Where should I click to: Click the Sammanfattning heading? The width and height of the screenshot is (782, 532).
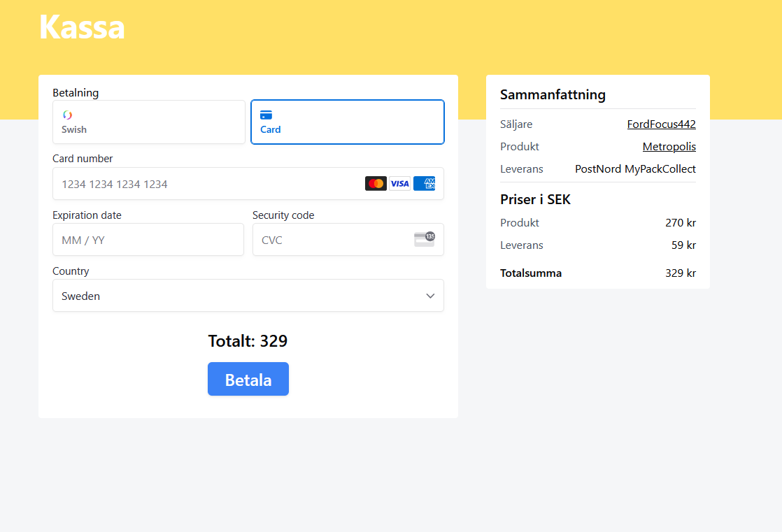[553, 95]
